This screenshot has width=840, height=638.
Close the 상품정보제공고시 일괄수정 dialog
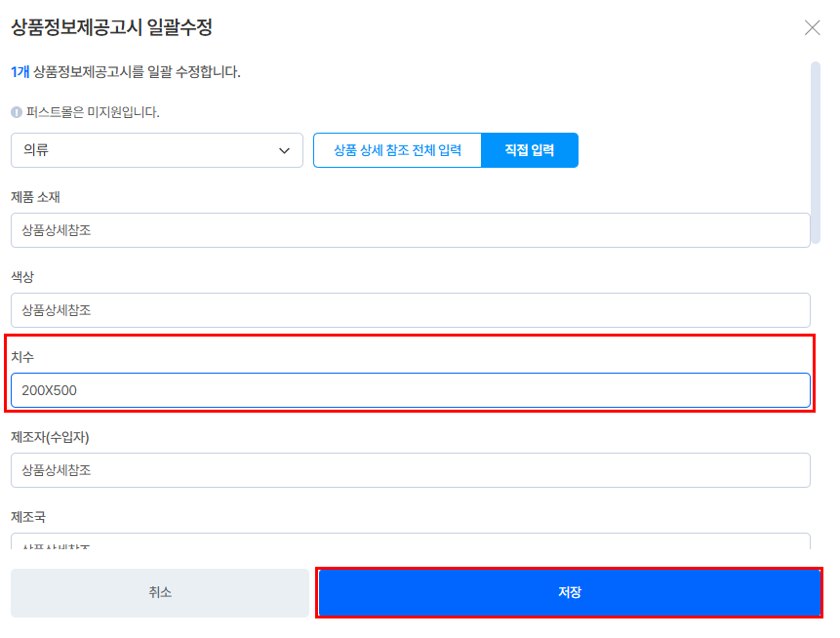812,27
